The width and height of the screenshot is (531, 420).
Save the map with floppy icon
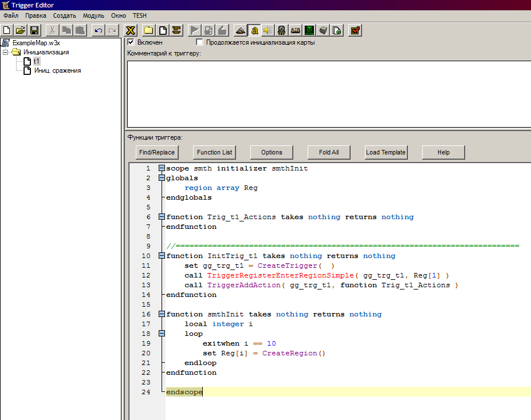click(34, 30)
